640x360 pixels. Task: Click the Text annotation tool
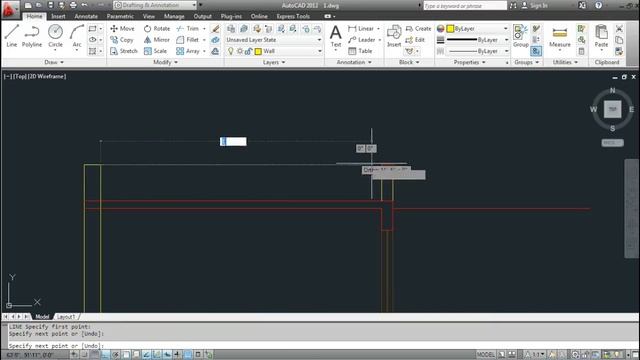(x=336, y=36)
